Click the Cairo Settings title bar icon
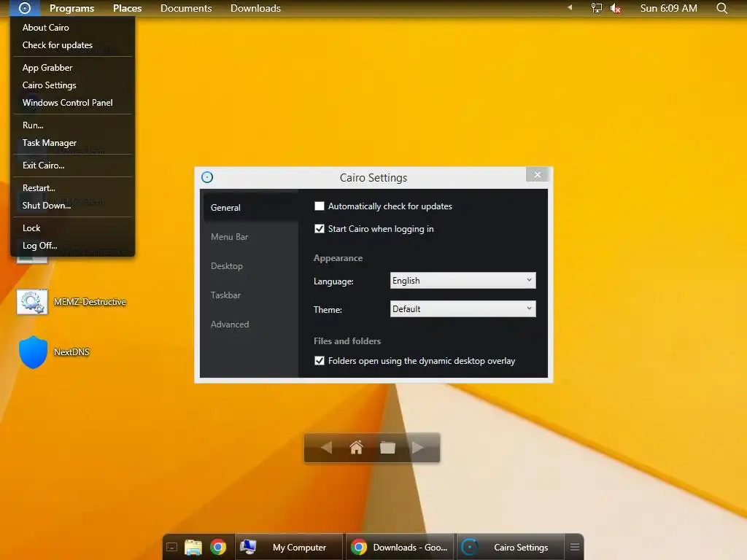The width and height of the screenshot is (747, 560). (207, 177)
